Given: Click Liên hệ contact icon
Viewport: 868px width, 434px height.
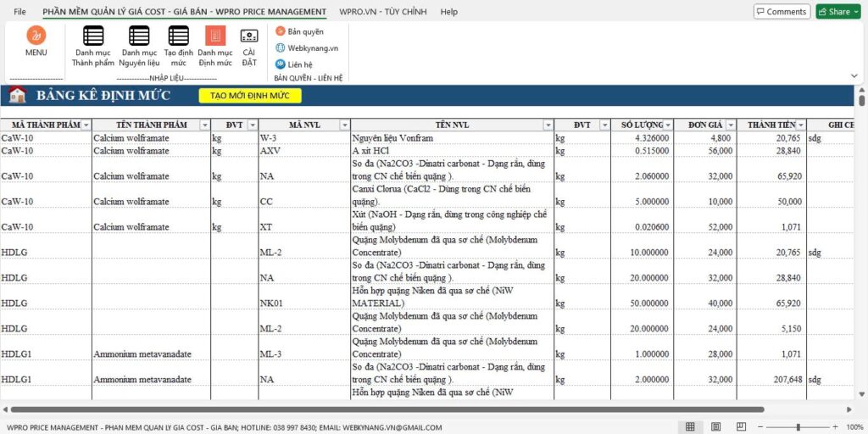Looking at the screenshot, I should tap(281, 64).
